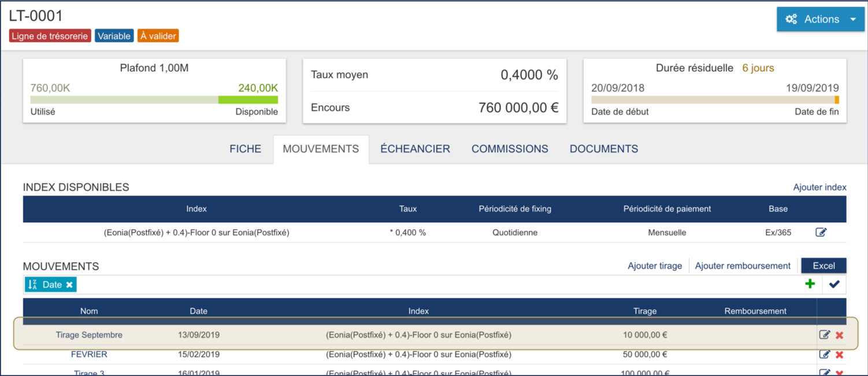Open the ÉCHEANCIER tab
The image size is (868, 376).
pyautogui.click(x=415, y=149)
